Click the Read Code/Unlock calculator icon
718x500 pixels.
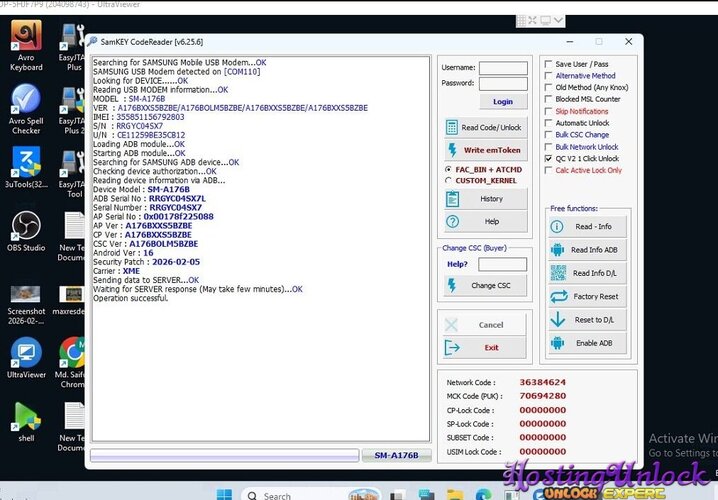click(451, 127)
